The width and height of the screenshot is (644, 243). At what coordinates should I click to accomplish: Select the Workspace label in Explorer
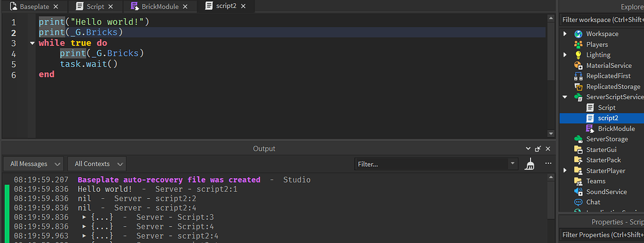click(602, 34)
